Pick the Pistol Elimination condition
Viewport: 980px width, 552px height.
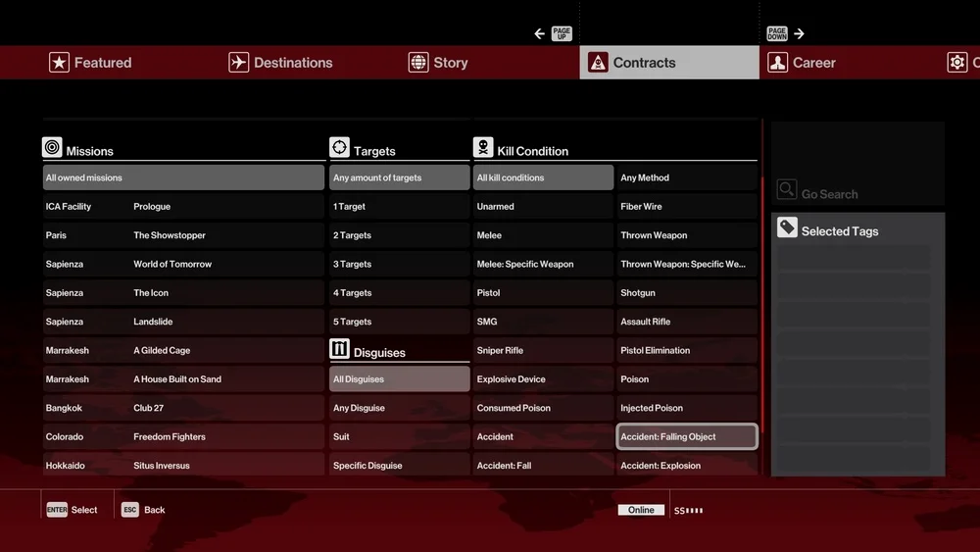[687, 350]
